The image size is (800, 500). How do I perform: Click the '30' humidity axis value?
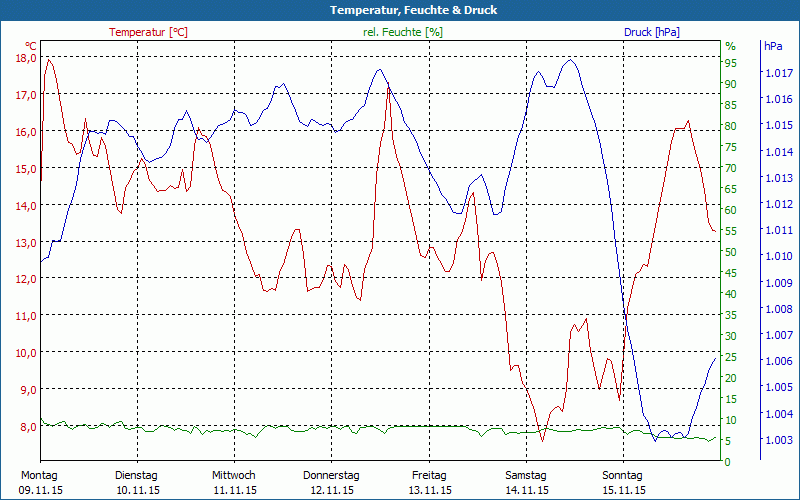tap(731, 336)
